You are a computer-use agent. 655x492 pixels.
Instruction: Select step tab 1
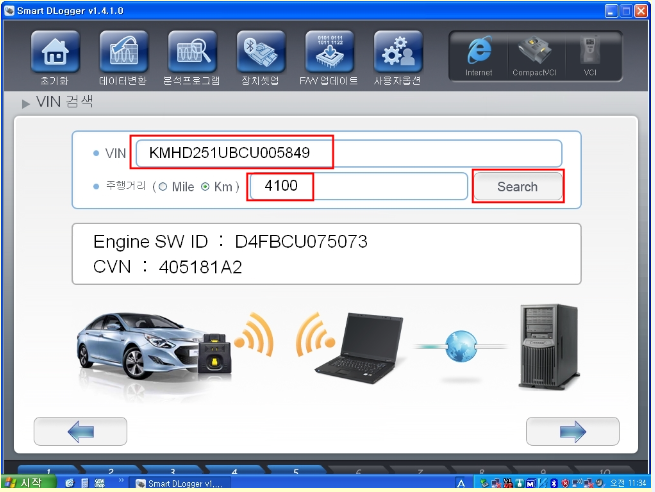coord(48,470)
